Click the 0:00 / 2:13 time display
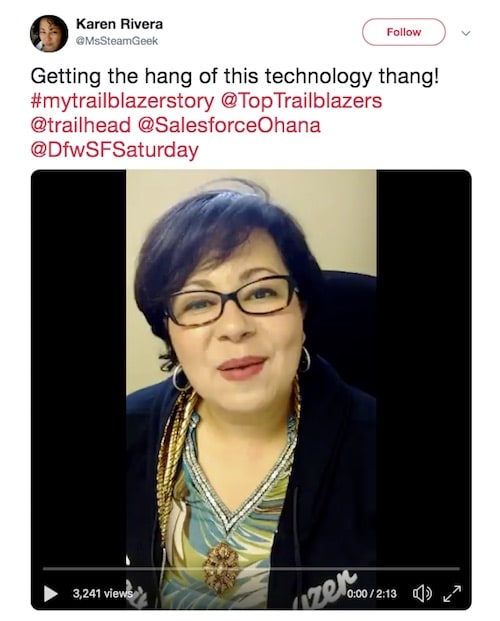500x621 pixels. point(372,593)
